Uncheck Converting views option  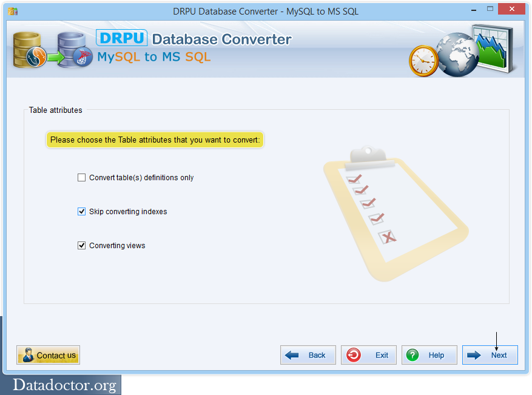[x=81, y=245]
